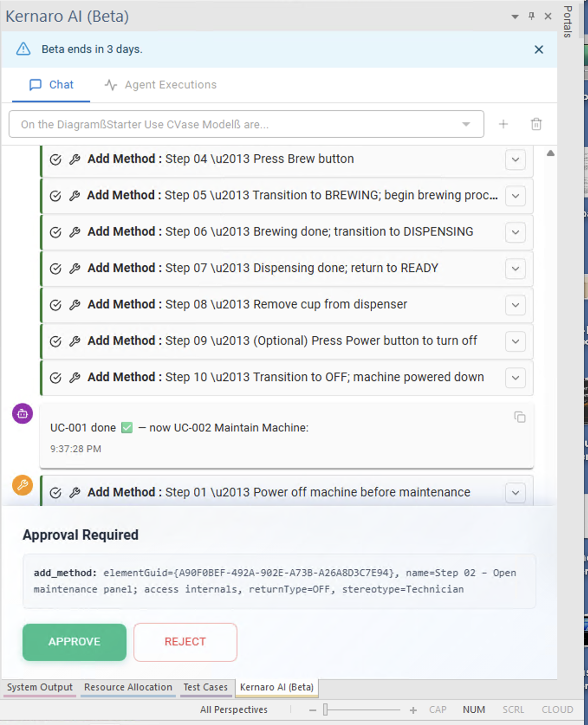Zoom in with the status bar plus button

click(413, 710)
